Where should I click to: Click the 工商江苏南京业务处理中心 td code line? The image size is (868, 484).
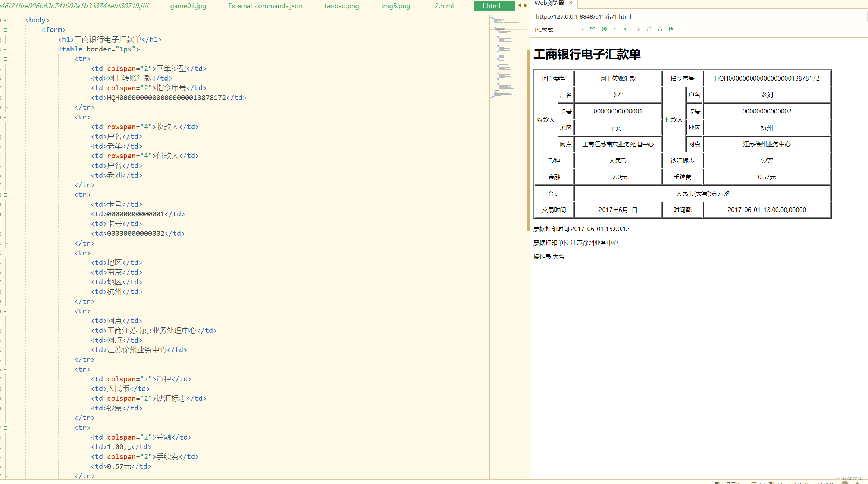pyautogui.click(x=154, y=331)
